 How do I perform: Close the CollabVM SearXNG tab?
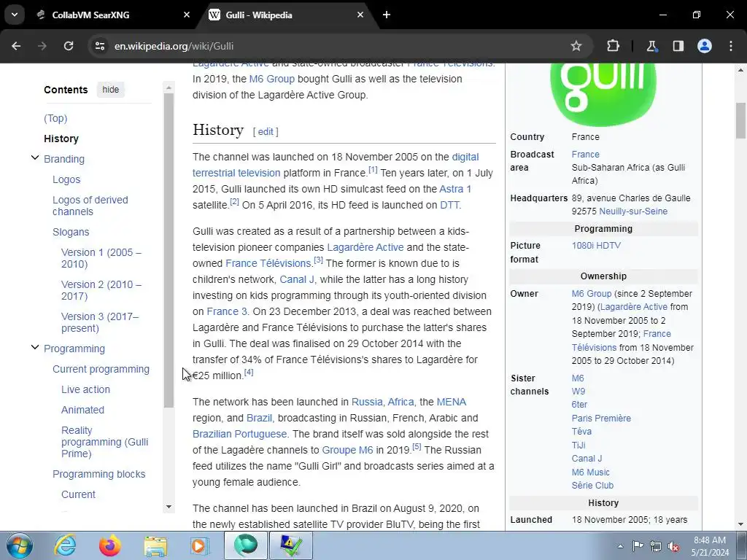187,15
